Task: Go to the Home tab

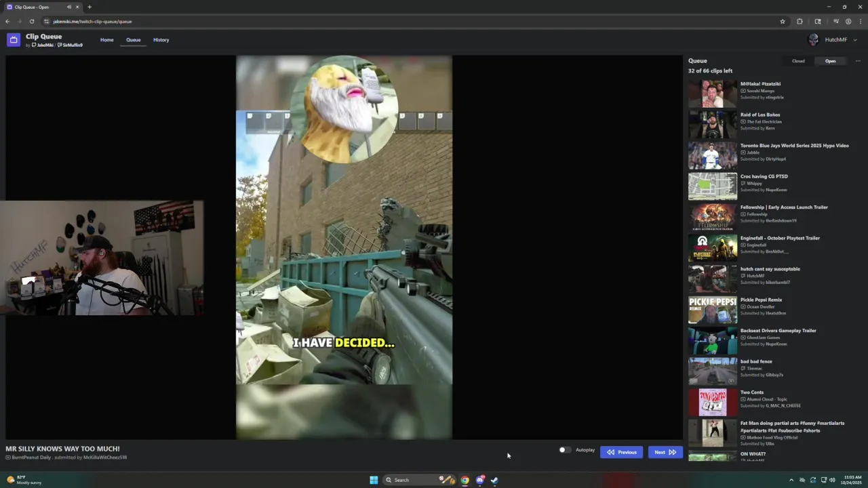Action: click(x=106, y=40)
